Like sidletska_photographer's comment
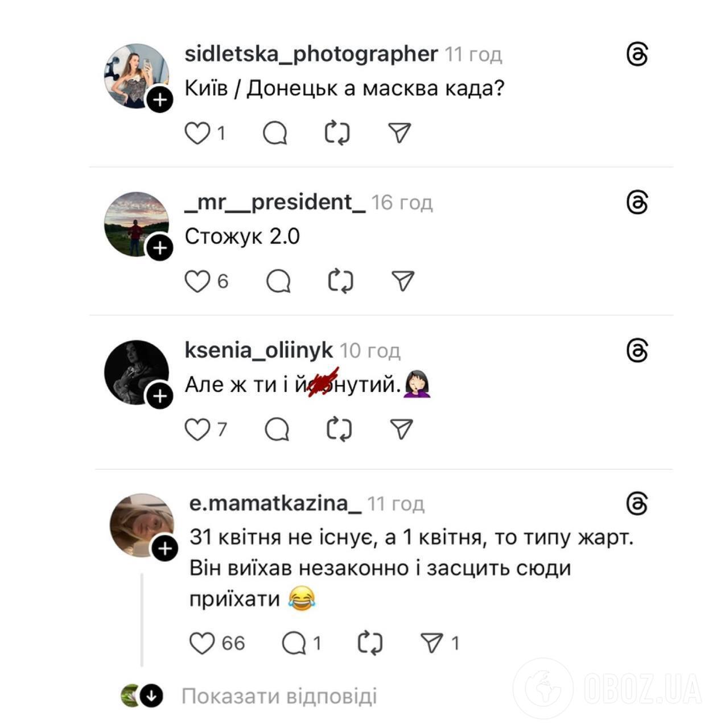The height and width of the screenshot is (728, 713). 197,133
